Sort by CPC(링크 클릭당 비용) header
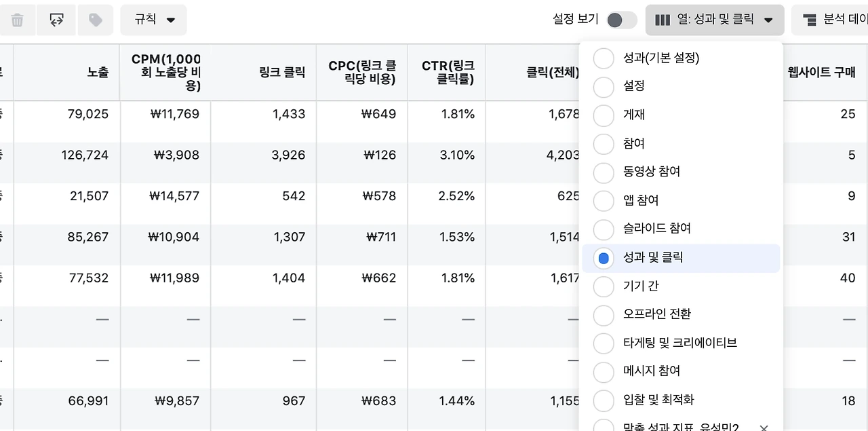 pyautogui.click(x=361, y=73)
